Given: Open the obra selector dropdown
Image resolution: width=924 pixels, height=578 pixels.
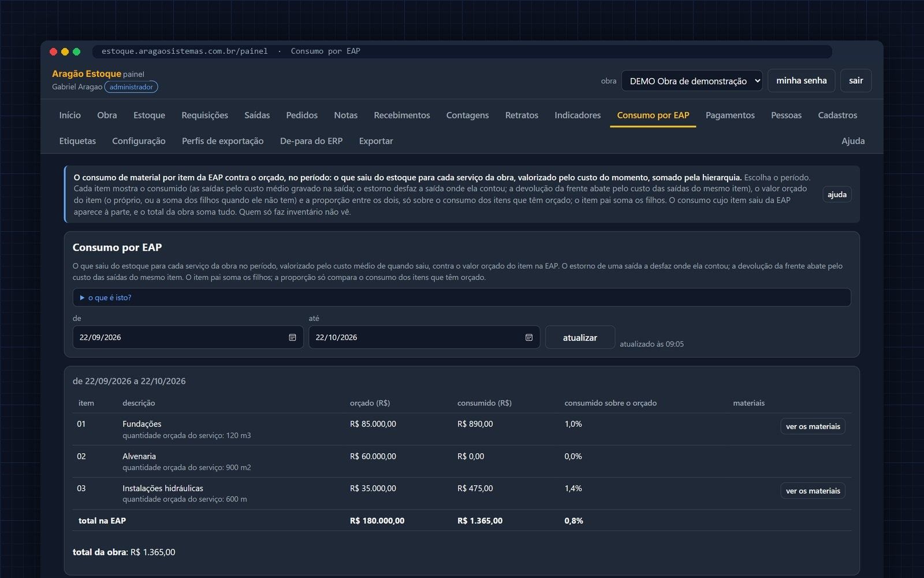Looking at the screenshot, I should (692, 81).
